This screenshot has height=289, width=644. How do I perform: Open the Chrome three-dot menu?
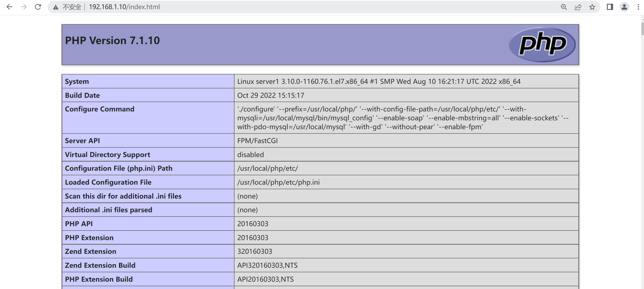point(638,7)
